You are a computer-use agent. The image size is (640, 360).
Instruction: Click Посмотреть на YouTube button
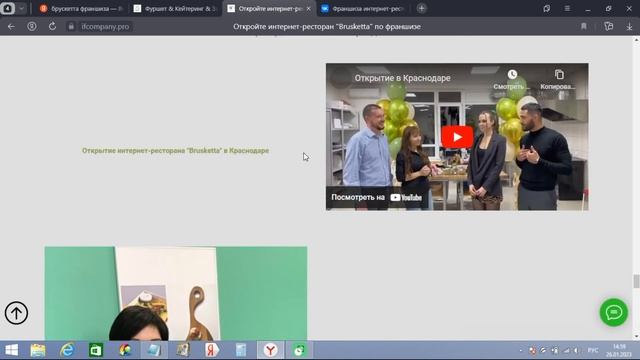click(x=376, y=198)
